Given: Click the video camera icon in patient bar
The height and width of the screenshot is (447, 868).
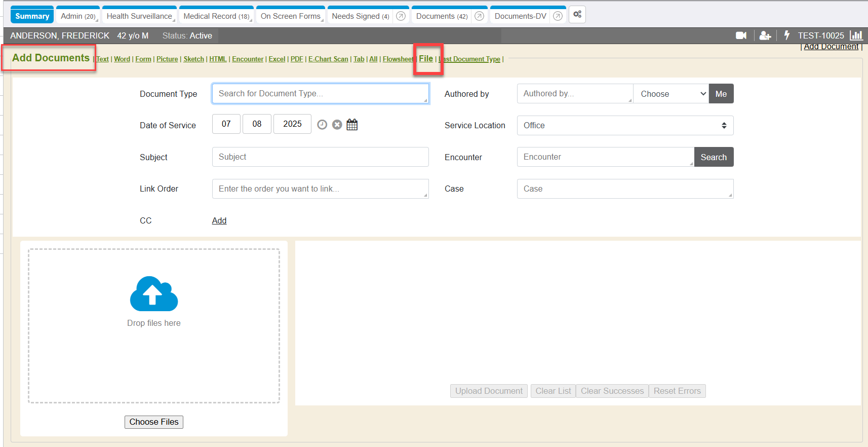Looking at the screenshot, I should (741, 35).
